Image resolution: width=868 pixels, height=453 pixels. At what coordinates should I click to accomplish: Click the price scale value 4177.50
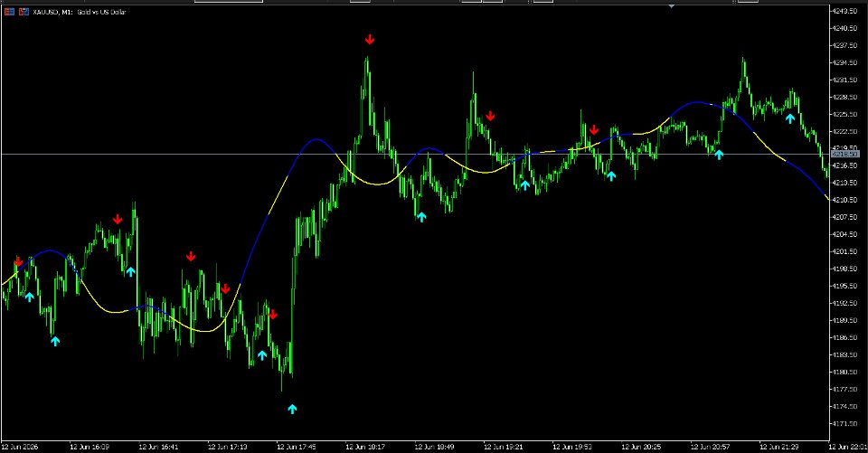point(845,389)
